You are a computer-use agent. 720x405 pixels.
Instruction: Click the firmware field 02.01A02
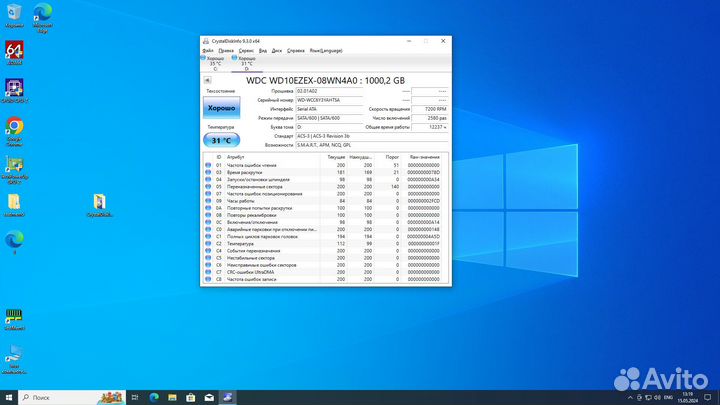pos(329,91)
